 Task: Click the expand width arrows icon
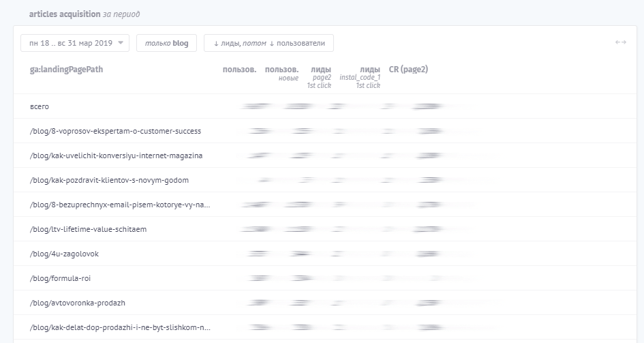point(620,42)
